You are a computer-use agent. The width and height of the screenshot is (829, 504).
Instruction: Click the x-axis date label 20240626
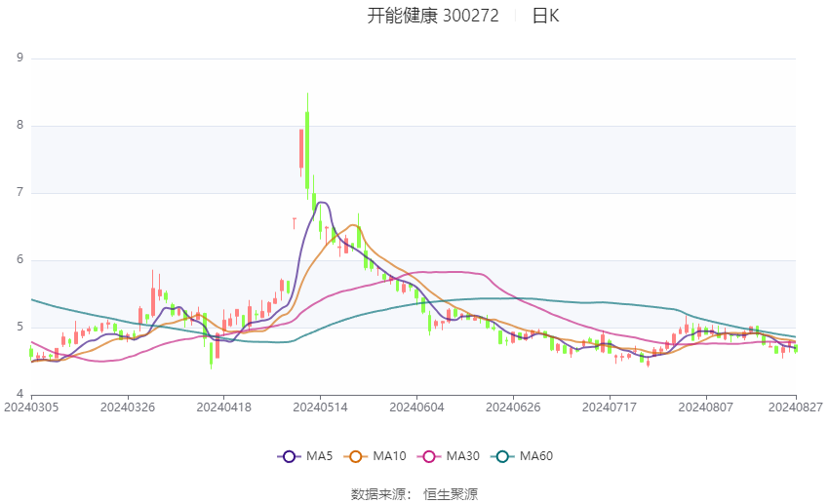click(513, 407)
